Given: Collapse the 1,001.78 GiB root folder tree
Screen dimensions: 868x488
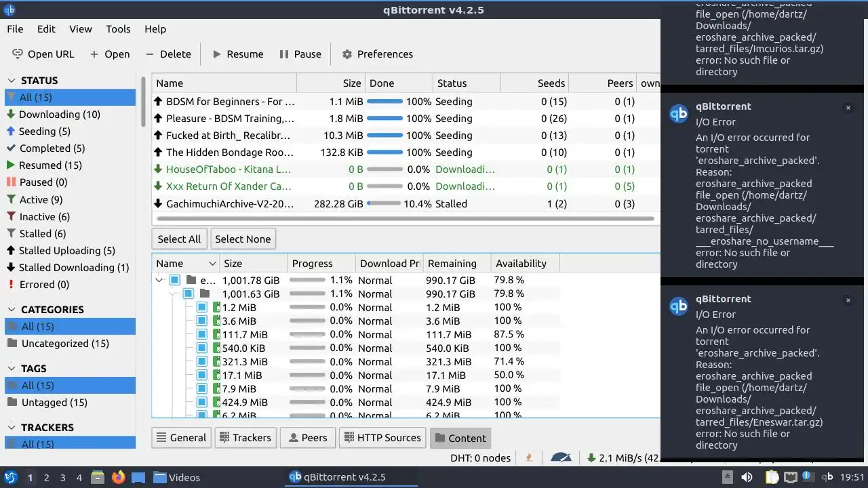Looking at the screenshot, I should (x=159, y=280).
